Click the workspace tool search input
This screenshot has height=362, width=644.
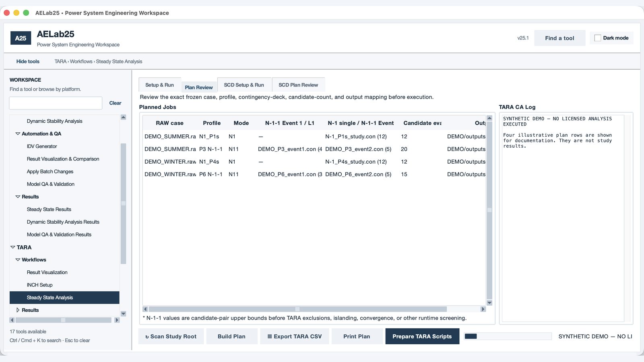click(x=56, y=103)
